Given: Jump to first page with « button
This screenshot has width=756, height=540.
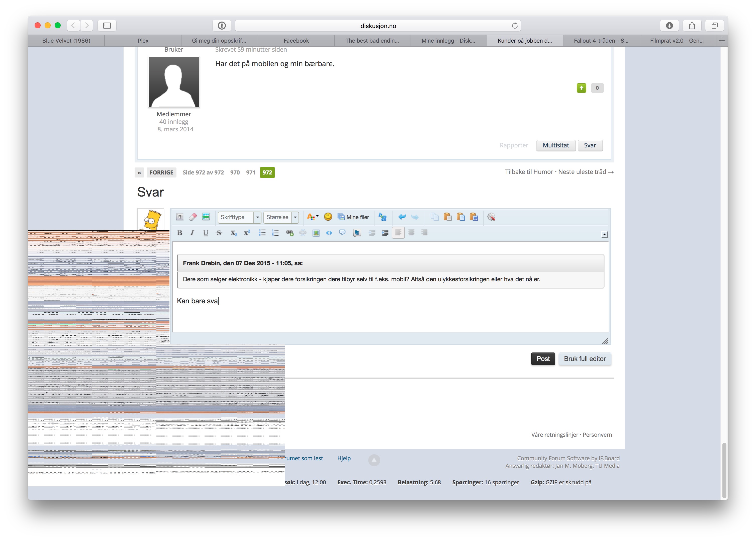Looking at the screenshot, I should (139, 172).
